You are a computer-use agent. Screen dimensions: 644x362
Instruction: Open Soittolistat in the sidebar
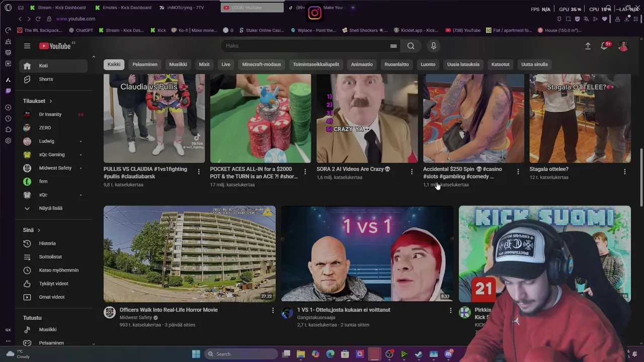[x=54, y=257]
